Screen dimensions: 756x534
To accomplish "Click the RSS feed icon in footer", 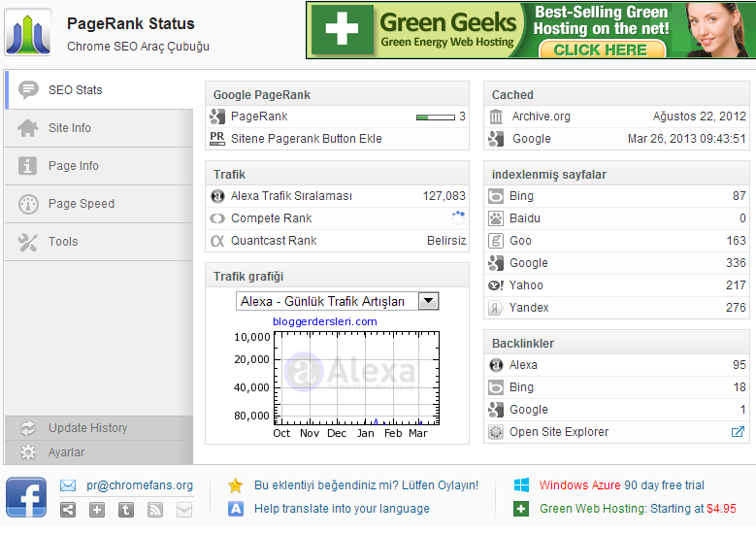I will click(155, 510).
